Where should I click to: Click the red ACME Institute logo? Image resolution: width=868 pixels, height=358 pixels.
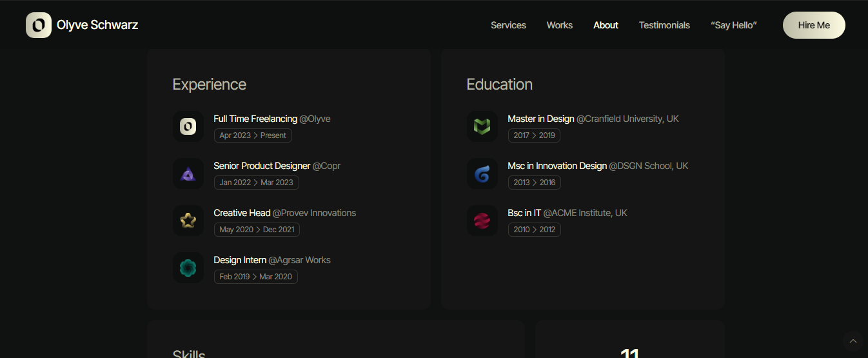(482, 221)
